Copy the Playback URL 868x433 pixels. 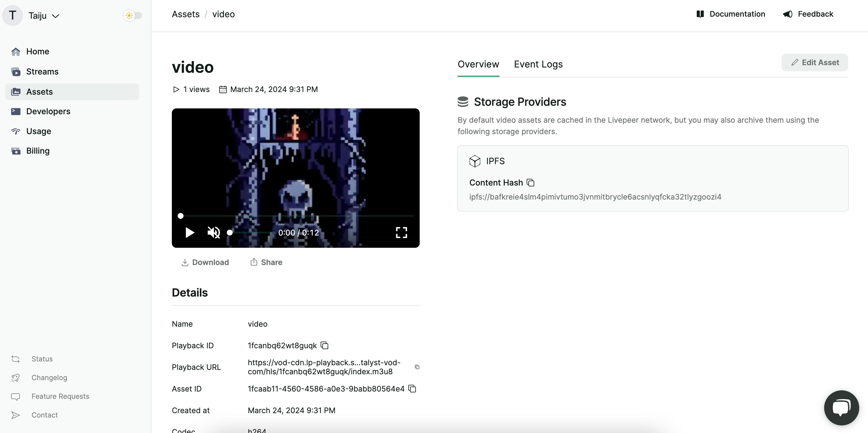(417, 367)
